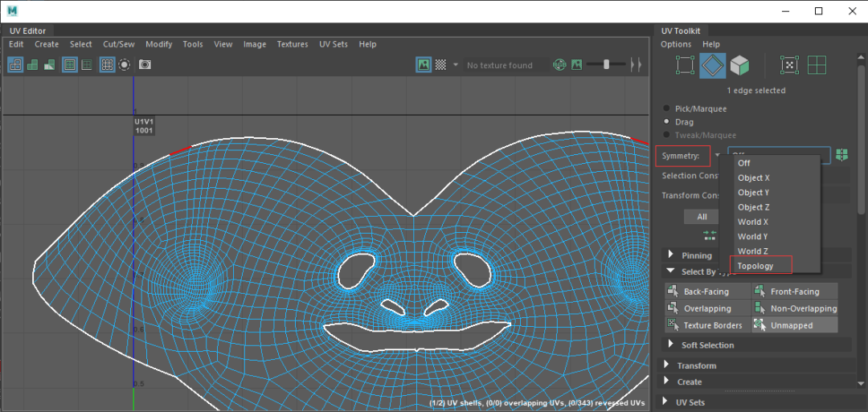Viewport: 868px width, 412px height.
Task: Click the Texture Borders select button
Action: click(x=707, y=325)
